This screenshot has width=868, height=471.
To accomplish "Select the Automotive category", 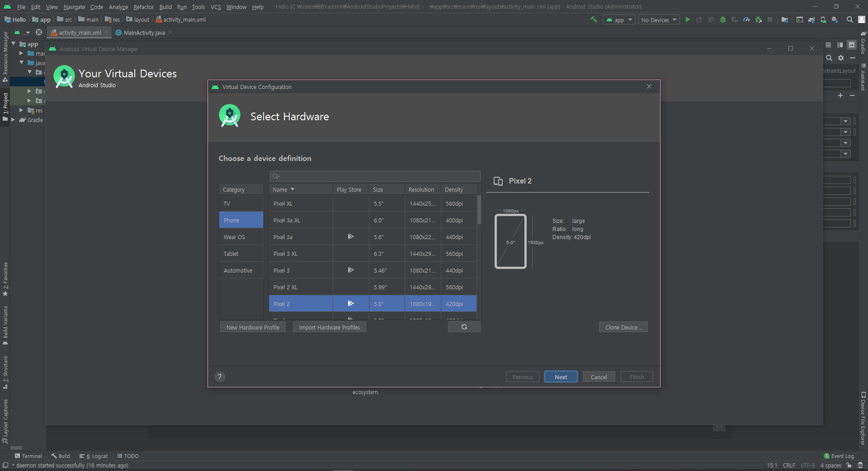I will 241,270.
